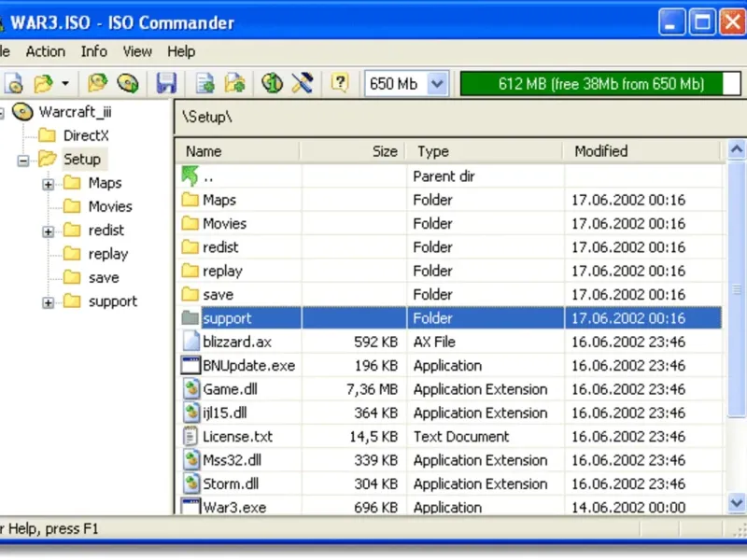Click the status bar resize grip

pos(740,530)
